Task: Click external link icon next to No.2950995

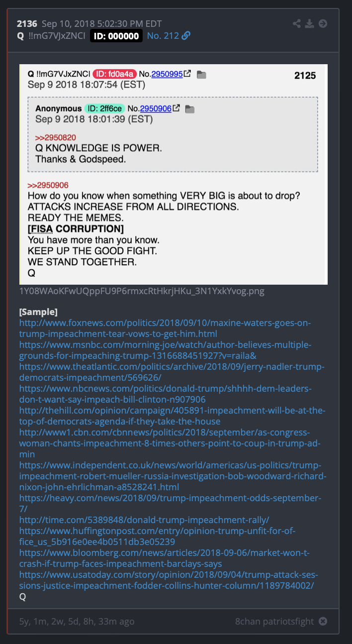Action: 187,74
